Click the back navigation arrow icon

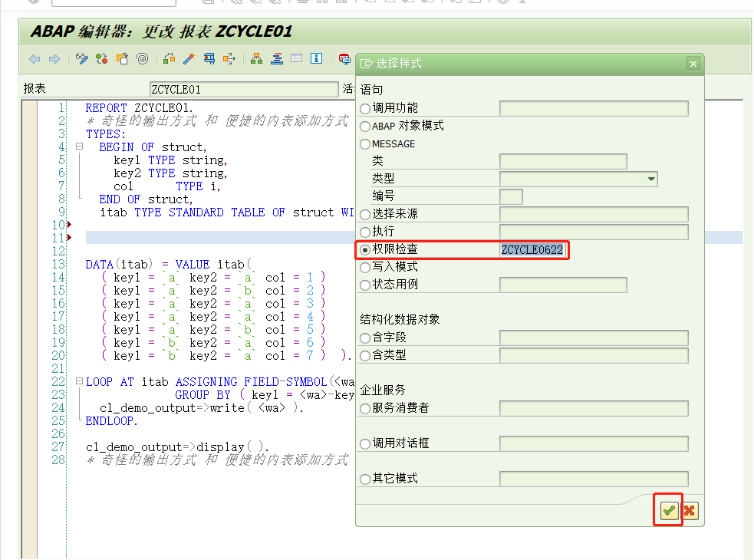coord(35,58)
